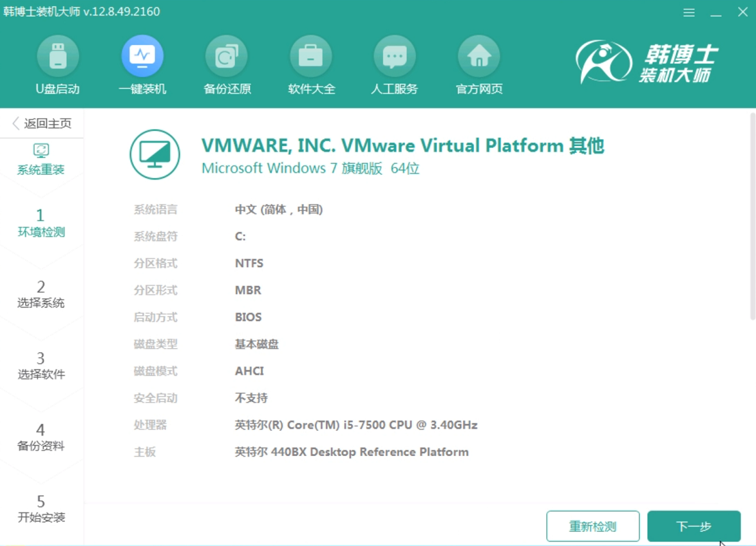The width and height of the screenshot is (756, 546).
Task: Open the 软件大全 software collection icon
Action: pyautogui.click(x=311, y=56)
